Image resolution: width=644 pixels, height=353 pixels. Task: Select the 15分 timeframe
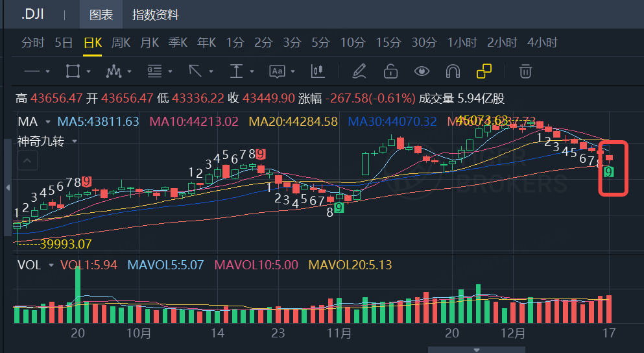click(x=388, y=42)
